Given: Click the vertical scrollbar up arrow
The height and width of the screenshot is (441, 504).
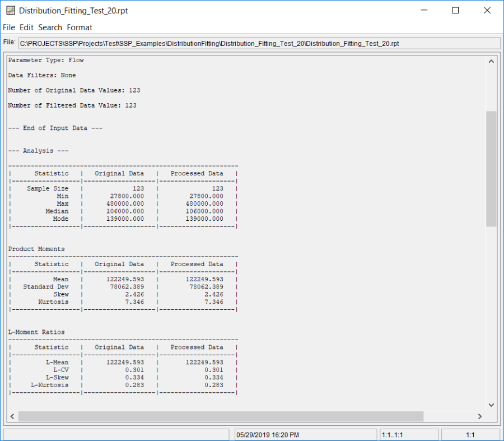Looking at the screenshot, I should point(491,62).
